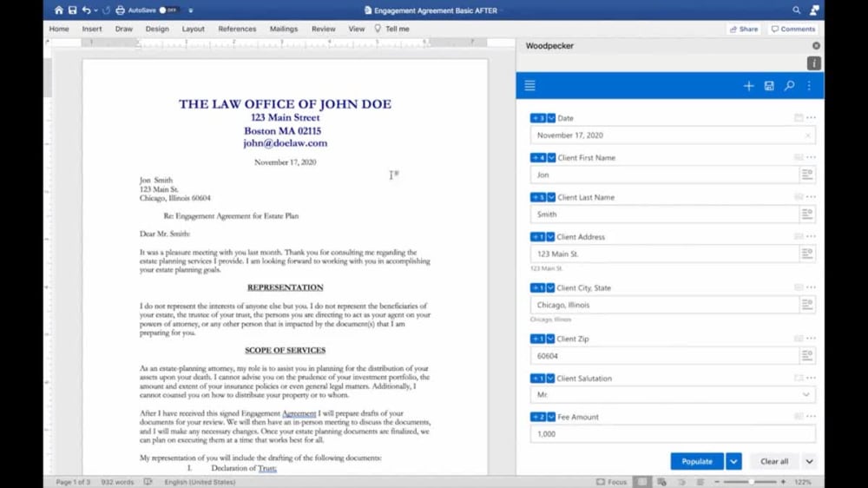Expand the Client Salutation chevron
This screenshot has width=868, height=488.
[x=550, y=379]
